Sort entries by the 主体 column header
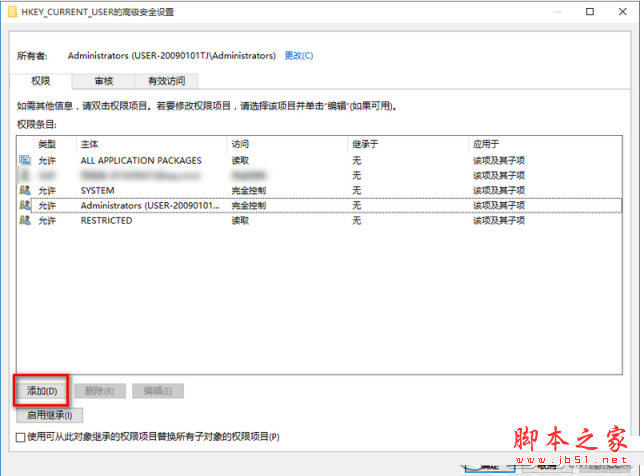The image size is (644, 476). 150,145
